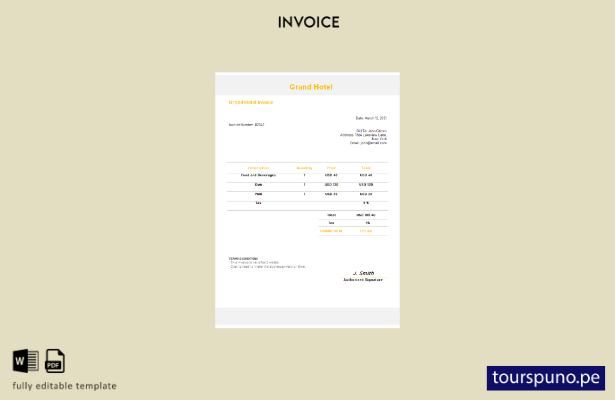Select the Bill To customer name line
This screenshot has width=615, height=400.
(371, 131)
